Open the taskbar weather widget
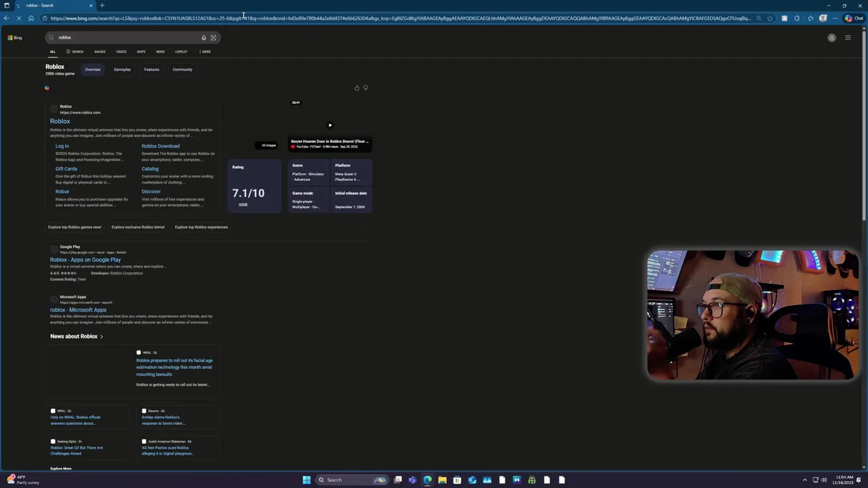The width and height of the screenshot is (868, 488). (x=23, y=480)
